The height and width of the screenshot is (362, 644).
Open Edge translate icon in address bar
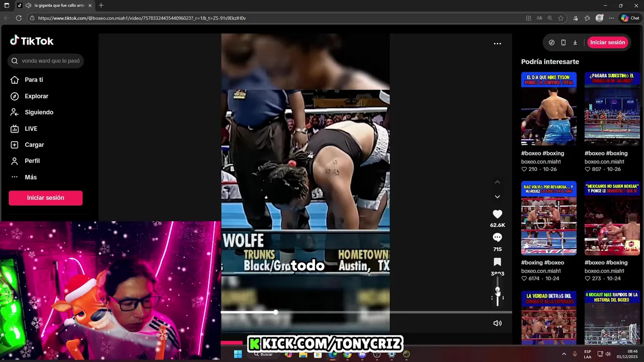539,18
